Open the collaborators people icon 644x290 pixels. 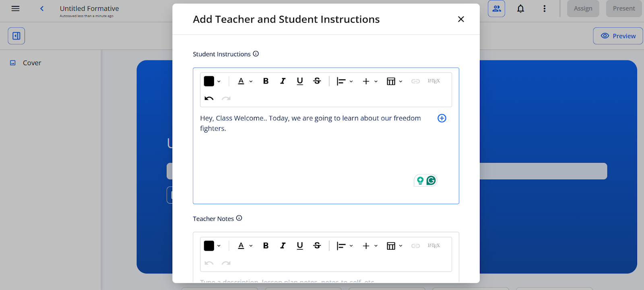497,8
